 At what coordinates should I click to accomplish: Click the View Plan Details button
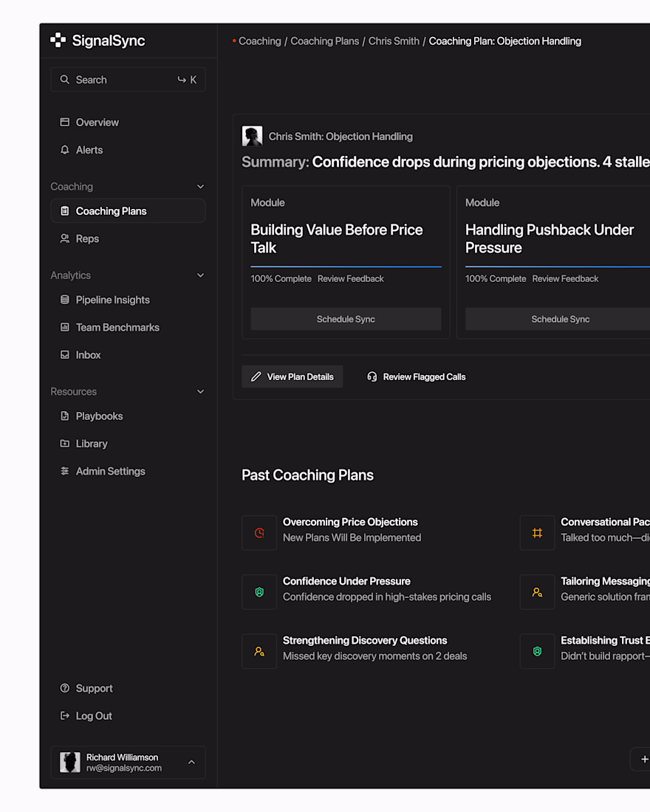[292, 376]
